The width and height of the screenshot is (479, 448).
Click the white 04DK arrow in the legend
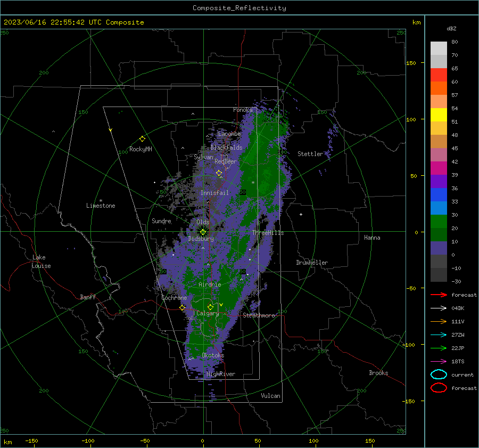439,308
